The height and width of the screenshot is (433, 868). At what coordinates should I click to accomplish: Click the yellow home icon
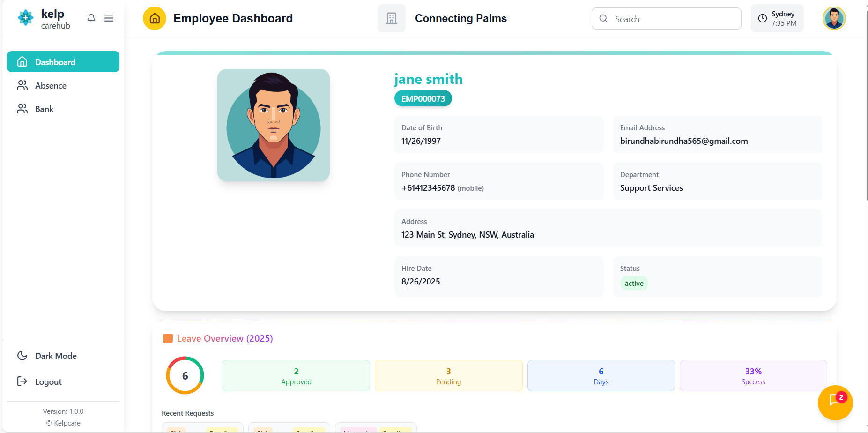tap(155, 18)
